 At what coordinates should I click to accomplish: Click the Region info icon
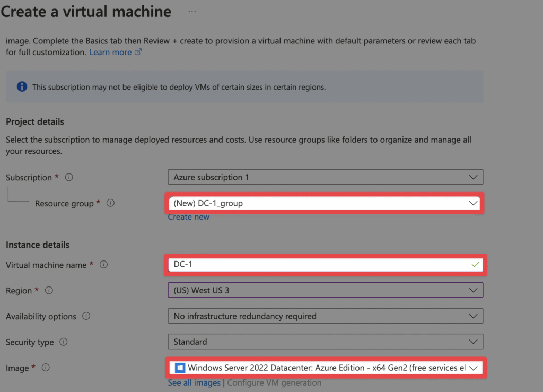coord(49,290)
